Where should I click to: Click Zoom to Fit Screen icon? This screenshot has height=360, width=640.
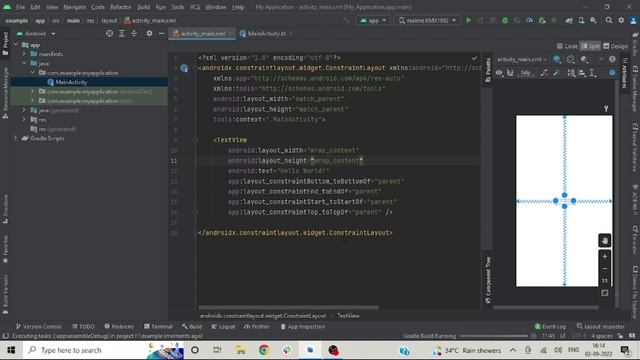[x=605, y=293]
